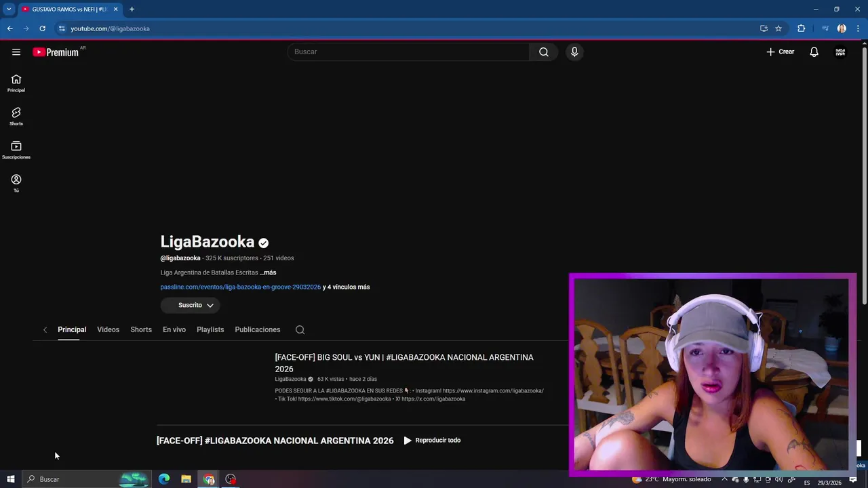Switch to the Videos channel tab
Screen dimensions: 868x488
(x=108, y=329)
